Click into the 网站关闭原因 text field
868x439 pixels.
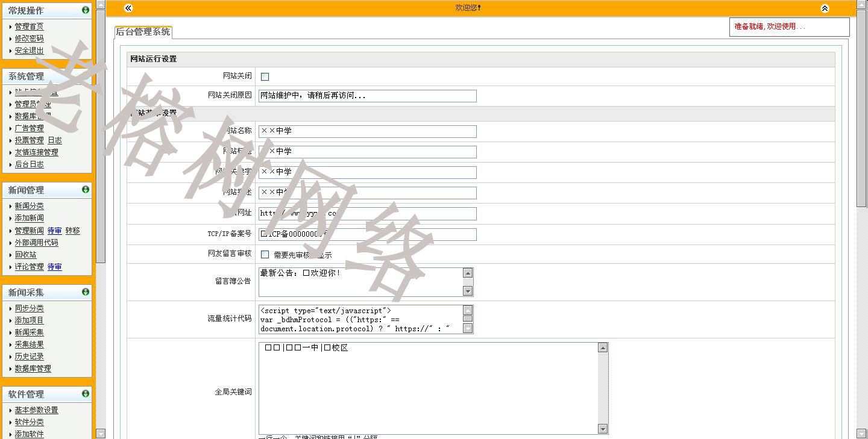[x=367, y=96]
